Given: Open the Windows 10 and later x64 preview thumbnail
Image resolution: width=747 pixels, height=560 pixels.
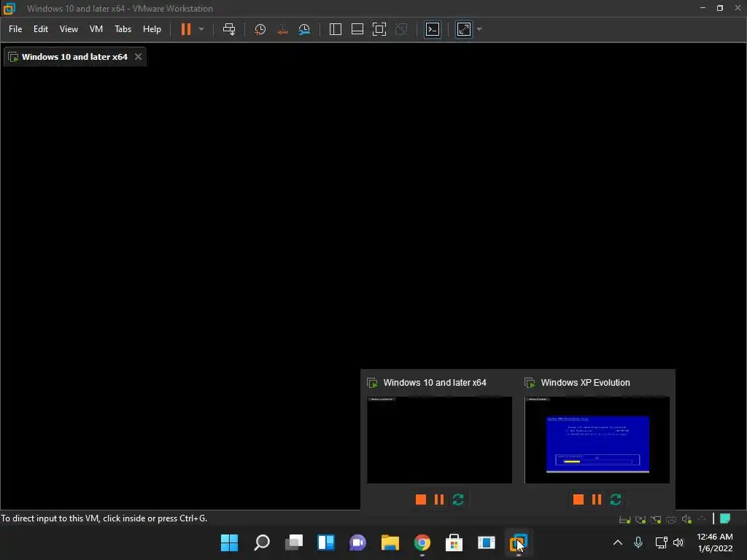Looking at the screenshot, I should tap(439, 440).
